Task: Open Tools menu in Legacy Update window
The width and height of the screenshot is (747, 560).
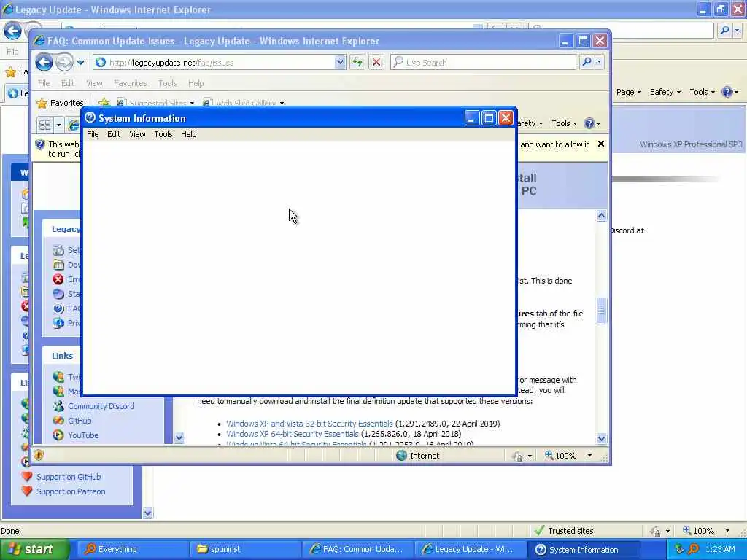Action: pos(702,92)
